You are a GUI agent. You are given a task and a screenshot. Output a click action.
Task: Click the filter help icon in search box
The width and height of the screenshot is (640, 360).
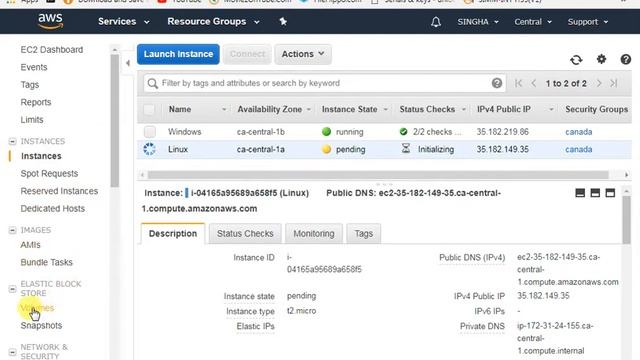point(497,83)
